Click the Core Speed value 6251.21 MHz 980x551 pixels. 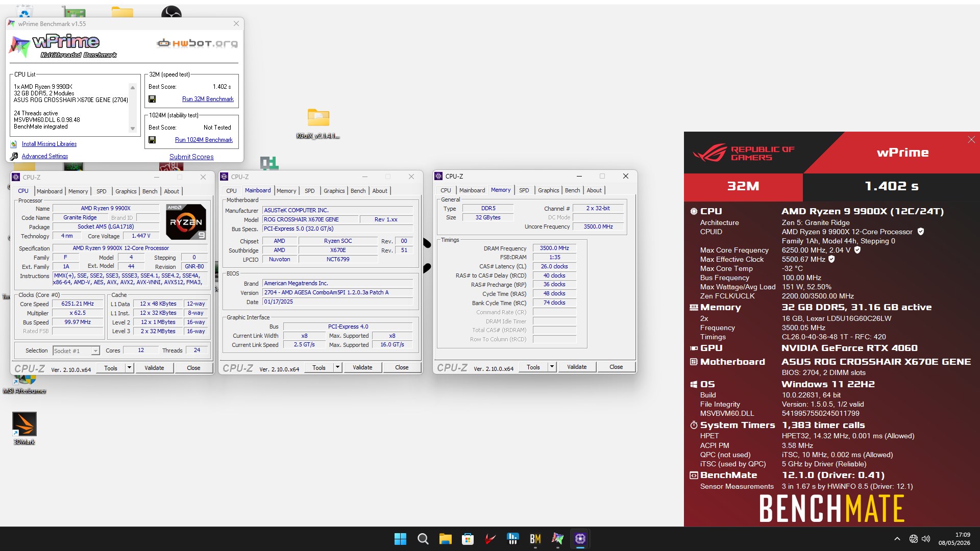[x=78, y=304]
